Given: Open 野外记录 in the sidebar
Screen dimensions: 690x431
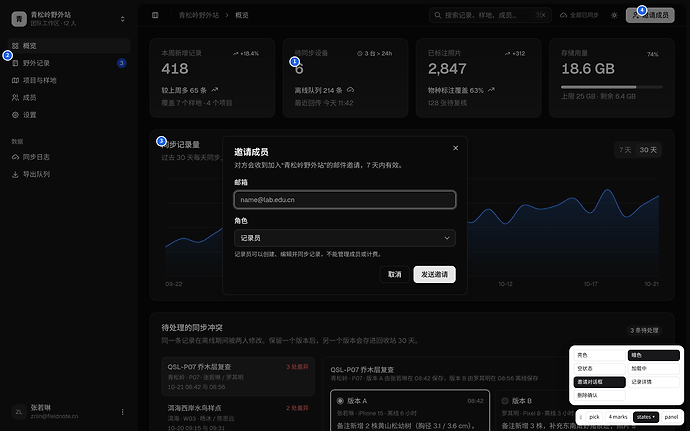Looking at the screenshot, I should (x=69, y=63).
